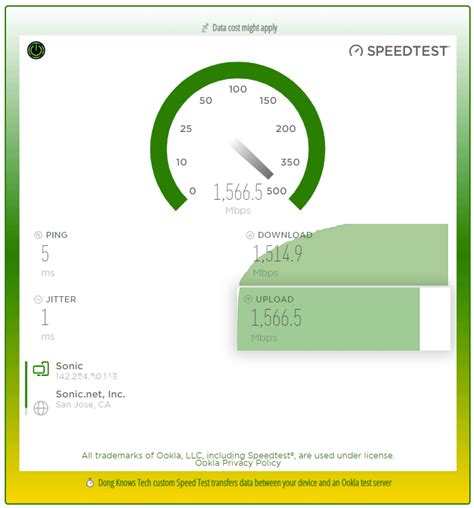Click the ping clock icon

click(38, 235)
